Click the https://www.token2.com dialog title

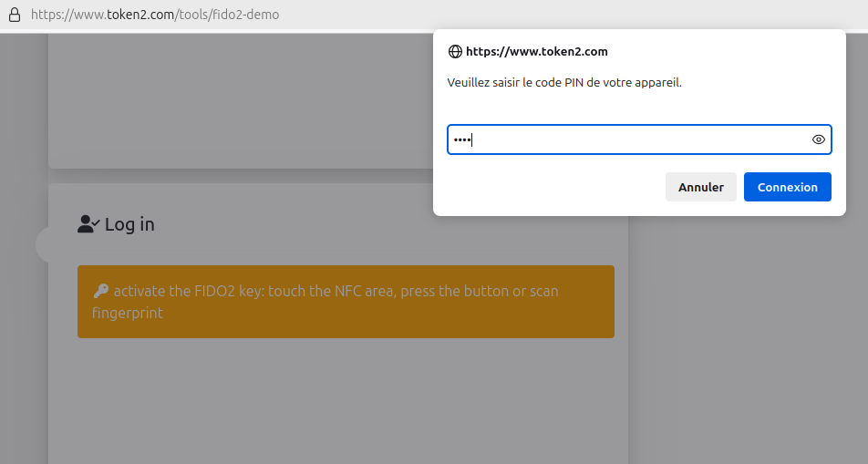(x=536, y=51)
